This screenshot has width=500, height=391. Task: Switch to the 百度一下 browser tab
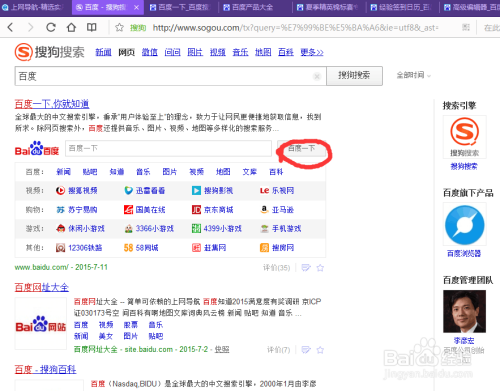[x=180, y=7]
